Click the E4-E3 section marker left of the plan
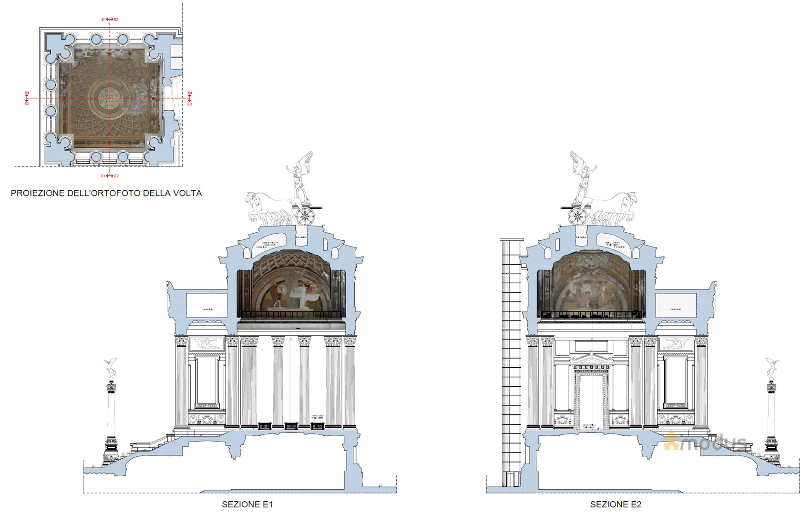 pyautogui.click(x=27, y=98)
